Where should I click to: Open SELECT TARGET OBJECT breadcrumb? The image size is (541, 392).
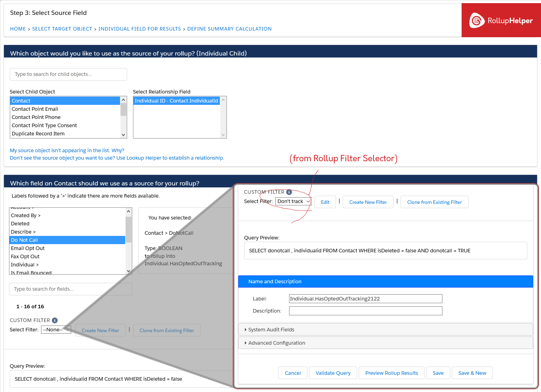(62, 29)
